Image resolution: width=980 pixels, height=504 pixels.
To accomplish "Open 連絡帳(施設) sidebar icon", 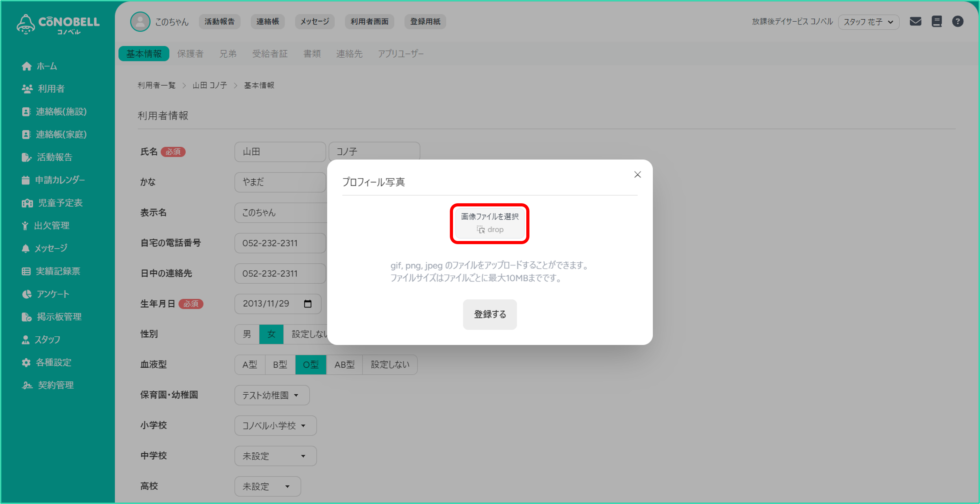I will pyautogui.click(x=26, y=111).
